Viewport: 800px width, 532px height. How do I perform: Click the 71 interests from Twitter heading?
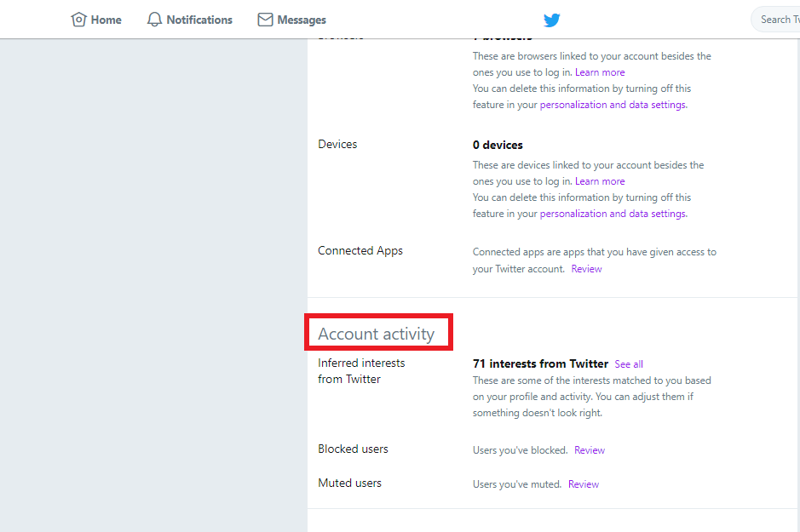(x=540, y=363)
